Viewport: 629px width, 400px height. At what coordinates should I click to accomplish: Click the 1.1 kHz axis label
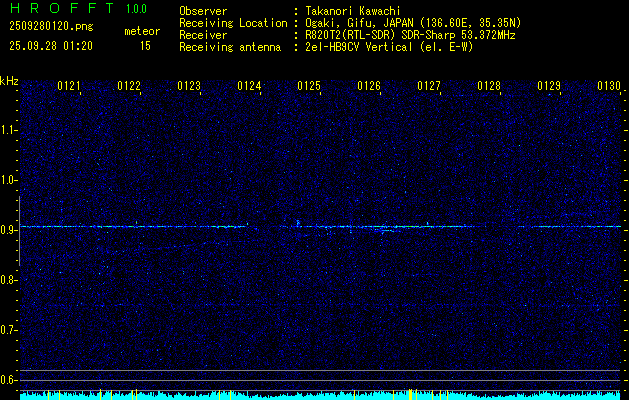[9, 130]
